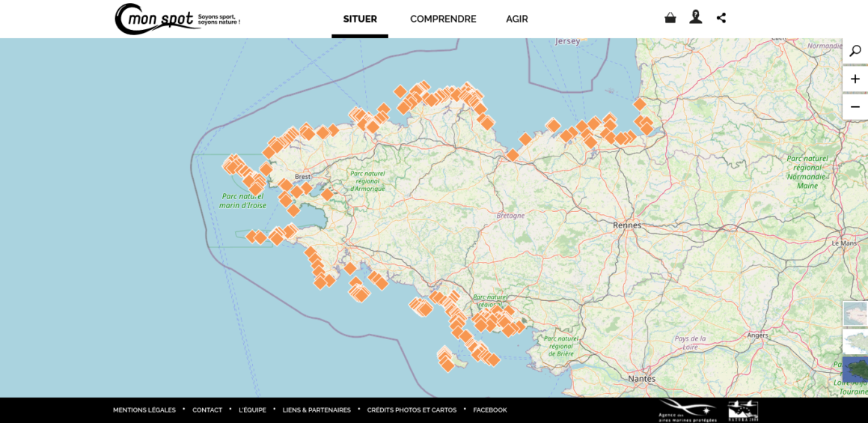Open the MENTIONS LÉGALES link
This screenshot has height=423, width=868.
[144, 410]
